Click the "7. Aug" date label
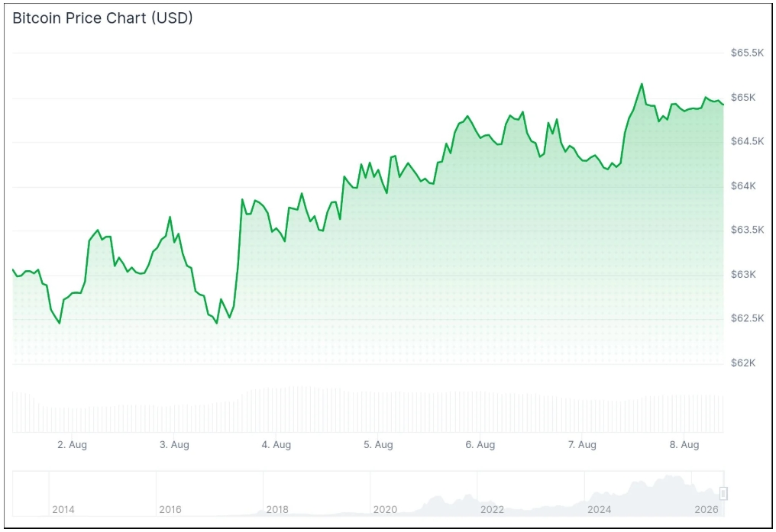This screenshot has height=532, width=776. point(582,444)
